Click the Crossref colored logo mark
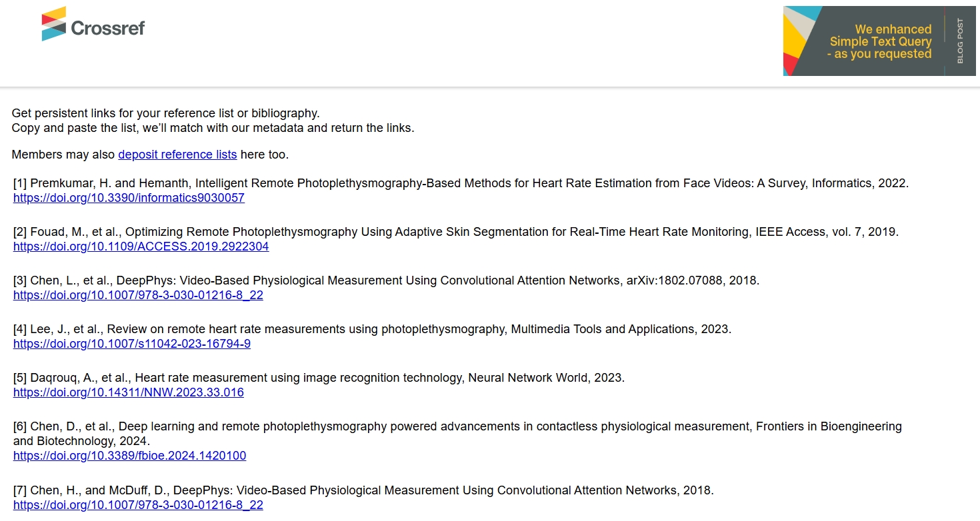Image resolution: width=980 pixels, height=521 pixels. [54, 24]
